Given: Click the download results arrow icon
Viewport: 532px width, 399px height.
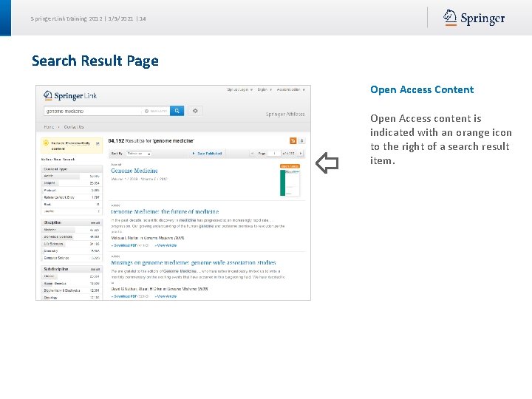Looking at the screenshot, I should point(301,141).
